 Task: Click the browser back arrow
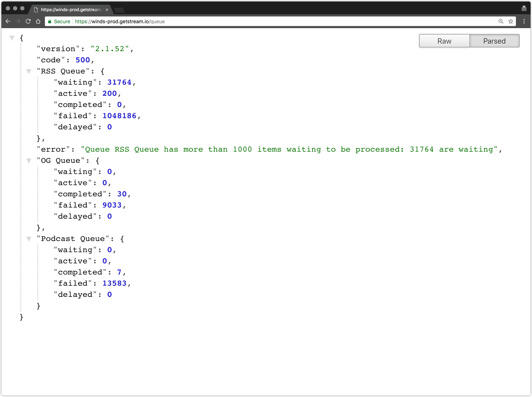point(8,21)
